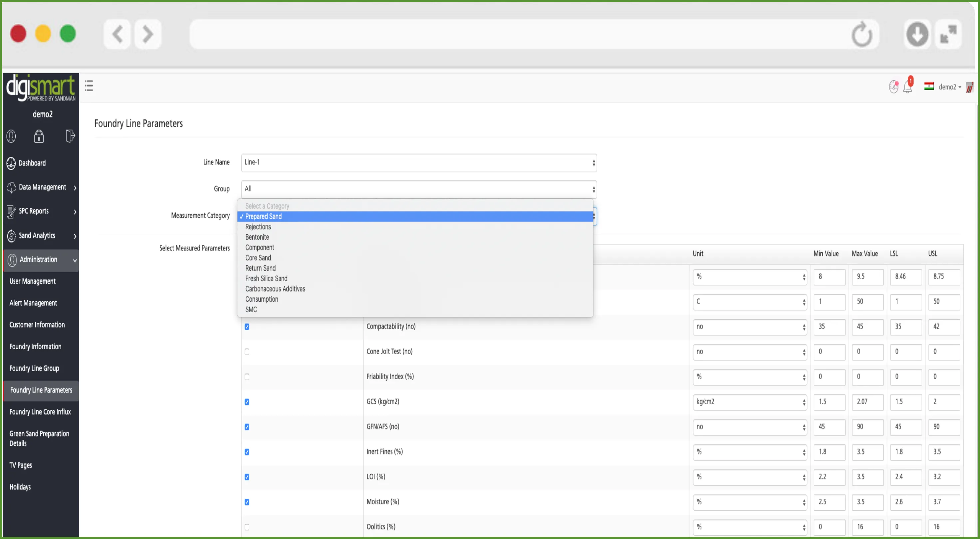The height and width of the screenshot is (539, 980).
Task: Go to Alert Management page
Action: (x=33, y=303)
